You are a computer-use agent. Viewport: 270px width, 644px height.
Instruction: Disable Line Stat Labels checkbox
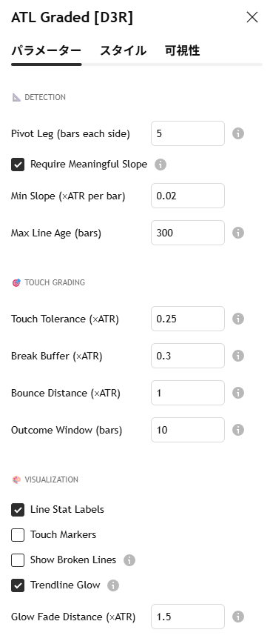pos(18,510)
